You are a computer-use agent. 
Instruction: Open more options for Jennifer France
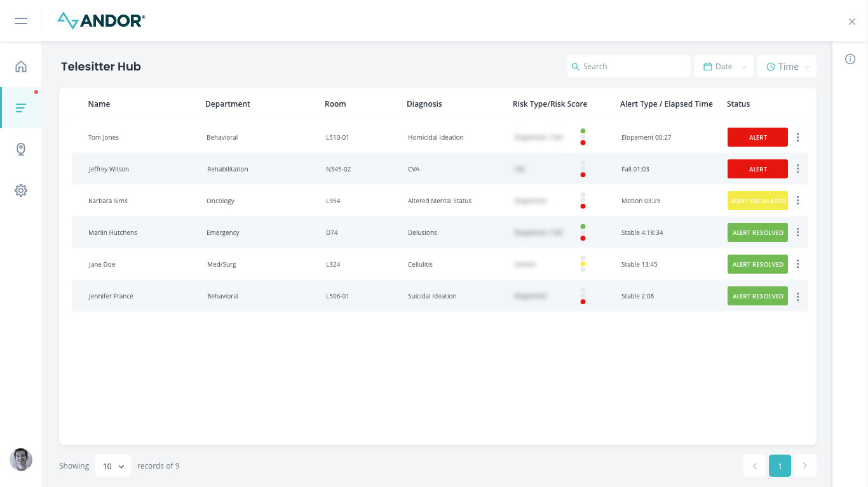coord(797,296)
